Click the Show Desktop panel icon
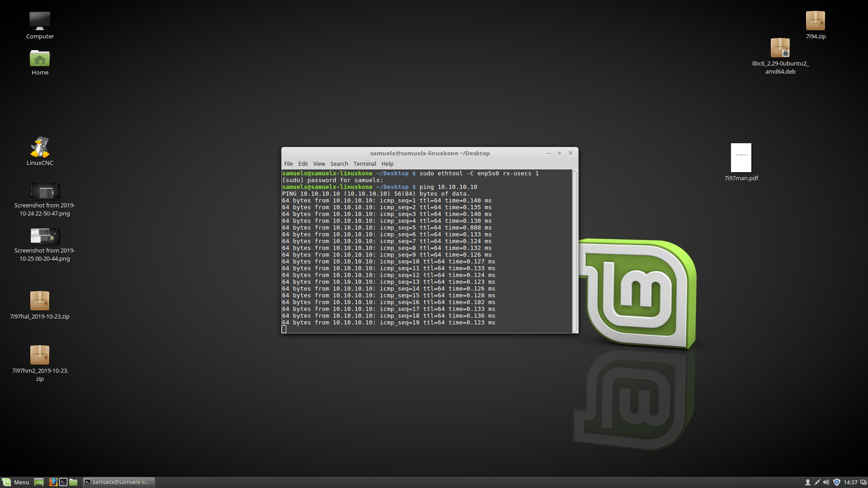The image size is (868, 488). [39, 482]
